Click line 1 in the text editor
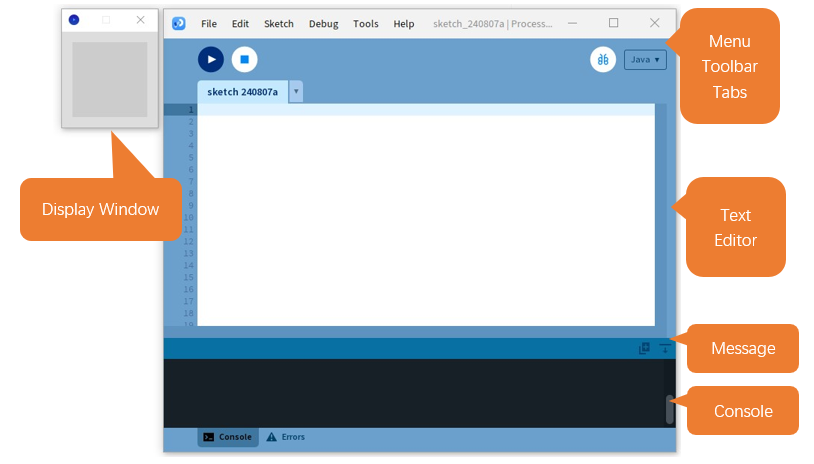This screenshot has height=464, width=814. point(426,110)
